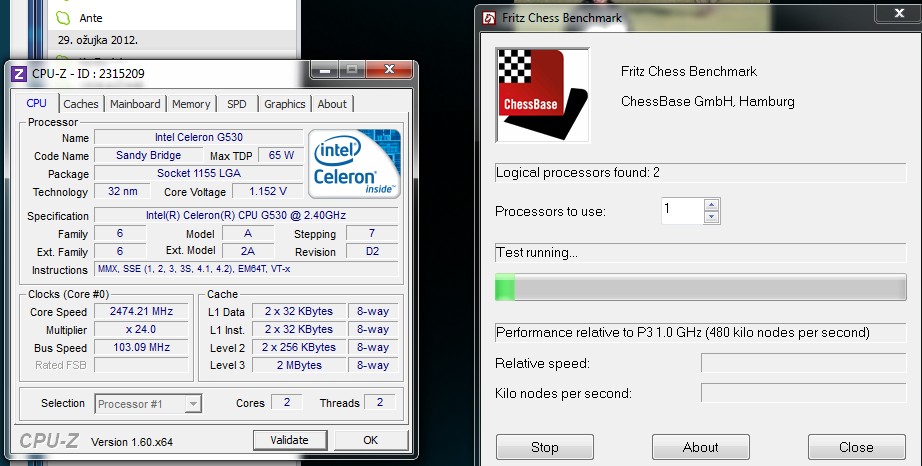Click the 2474.21 MHz core speed value
This screenshot has height=466, width=922.
(x=141, y=311)
